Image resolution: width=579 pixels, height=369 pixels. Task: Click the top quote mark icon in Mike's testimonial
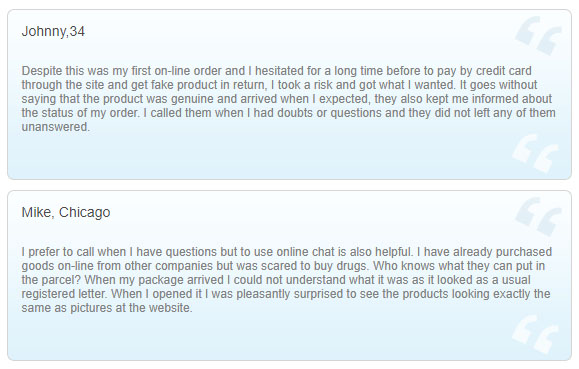click(x=538, y=216)
